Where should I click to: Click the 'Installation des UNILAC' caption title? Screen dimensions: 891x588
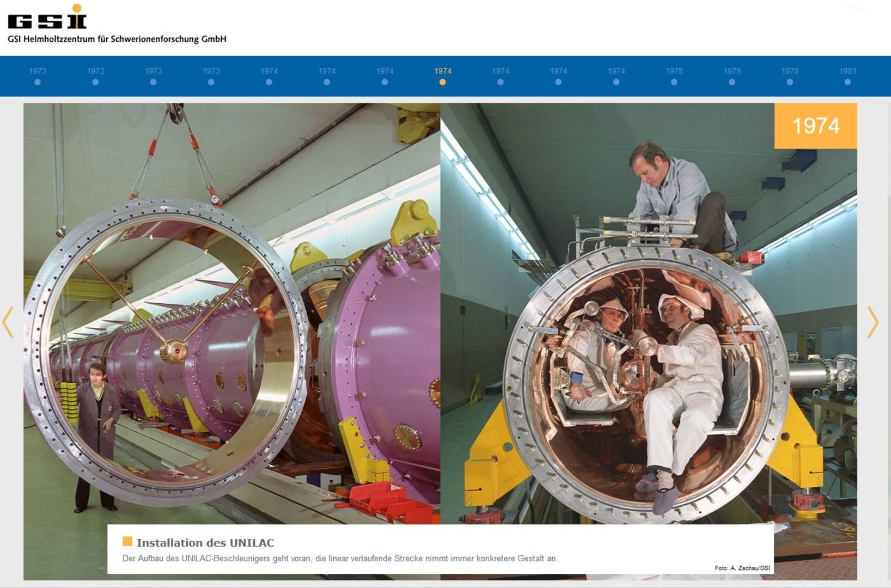coord(205,543)
